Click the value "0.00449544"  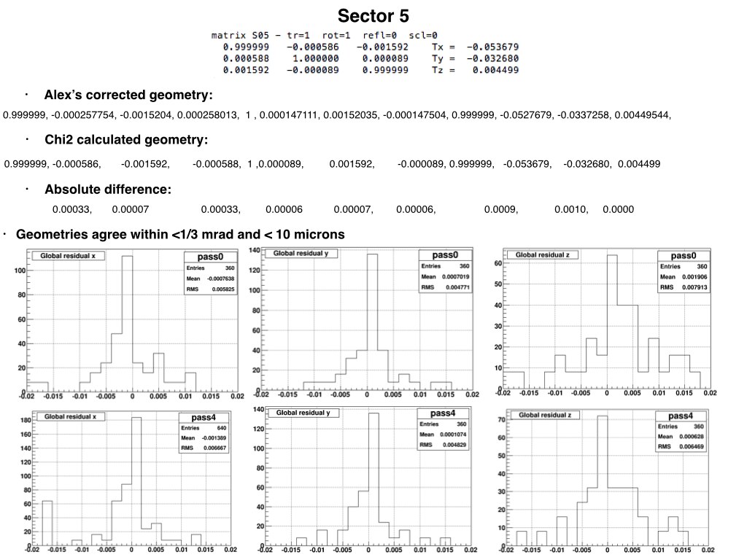(x=641, y=114)
